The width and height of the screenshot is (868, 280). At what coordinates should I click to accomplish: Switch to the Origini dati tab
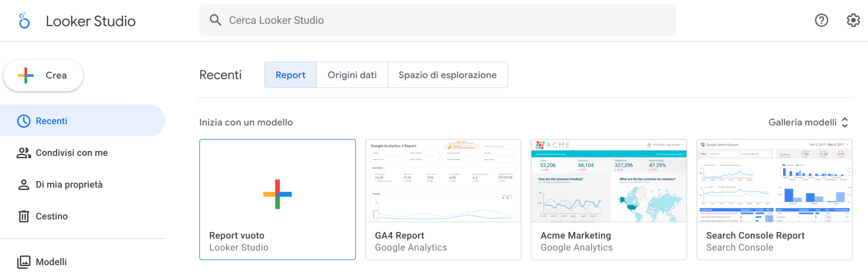tap(352, 75)
